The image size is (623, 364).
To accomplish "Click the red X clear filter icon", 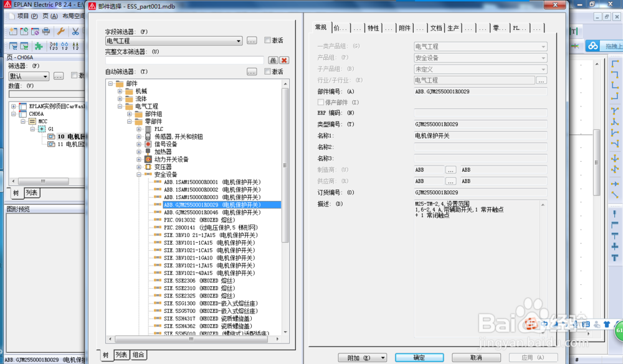I will (x=284, y=60).
